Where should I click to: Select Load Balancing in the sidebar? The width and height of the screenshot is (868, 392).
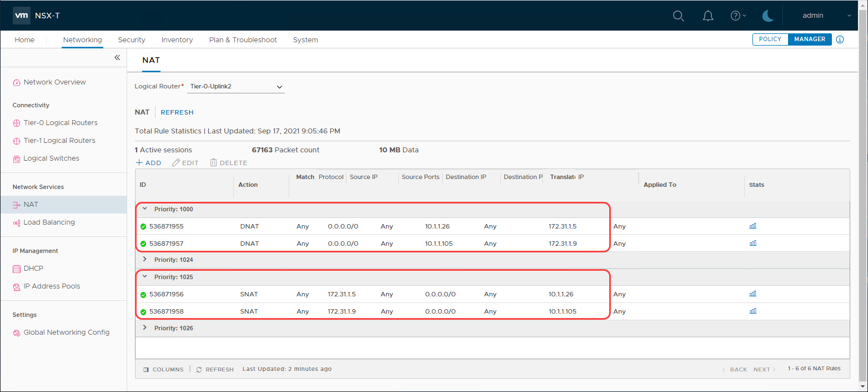(x=49, y=222)
